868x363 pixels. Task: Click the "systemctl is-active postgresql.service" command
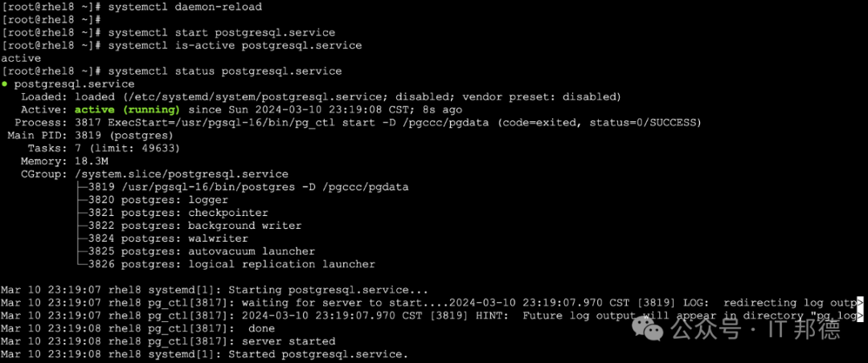pos(235,45)
